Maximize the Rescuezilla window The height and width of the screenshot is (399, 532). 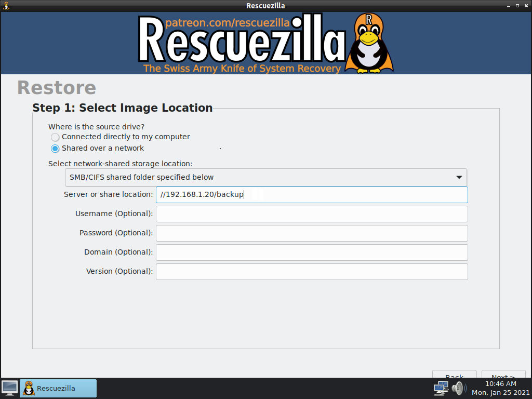tap(517, 6)
